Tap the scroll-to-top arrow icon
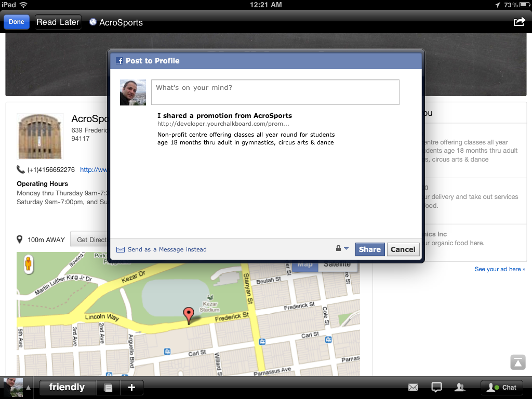 (x=518, y=362)
